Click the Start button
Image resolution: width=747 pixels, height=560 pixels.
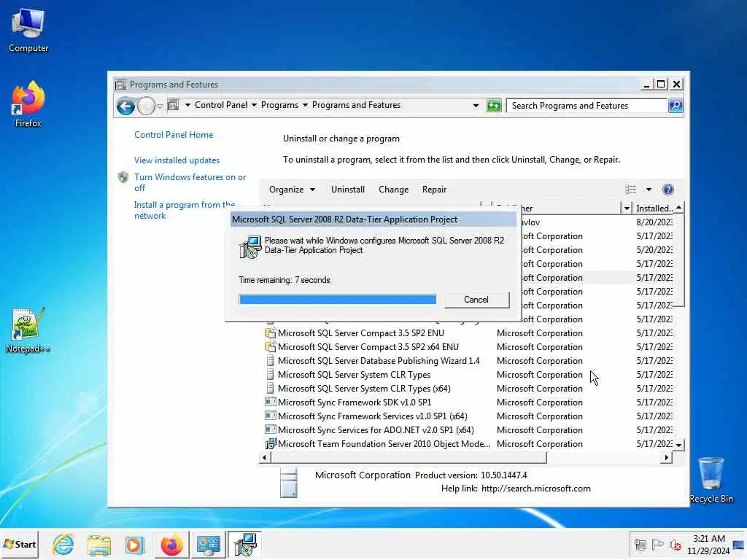20,544
